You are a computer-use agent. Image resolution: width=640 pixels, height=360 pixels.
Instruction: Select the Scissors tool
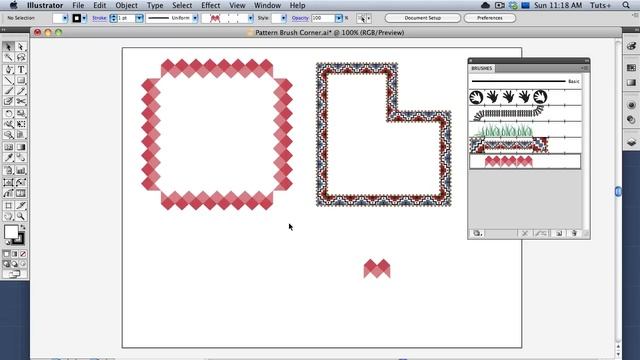21,101
